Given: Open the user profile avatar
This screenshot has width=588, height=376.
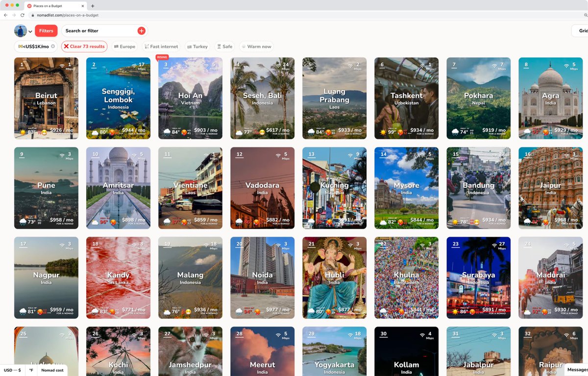Looking at the screenshot, I should (x=21, y=31).
